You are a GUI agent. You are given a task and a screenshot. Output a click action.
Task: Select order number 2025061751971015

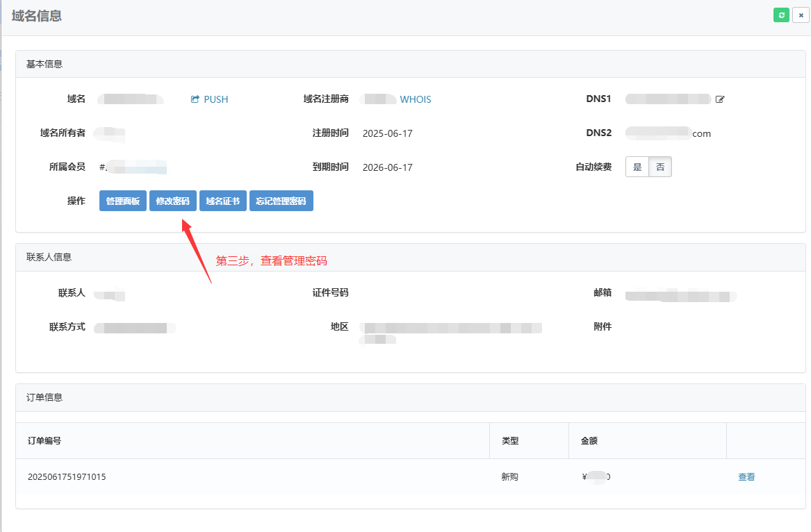67,477
